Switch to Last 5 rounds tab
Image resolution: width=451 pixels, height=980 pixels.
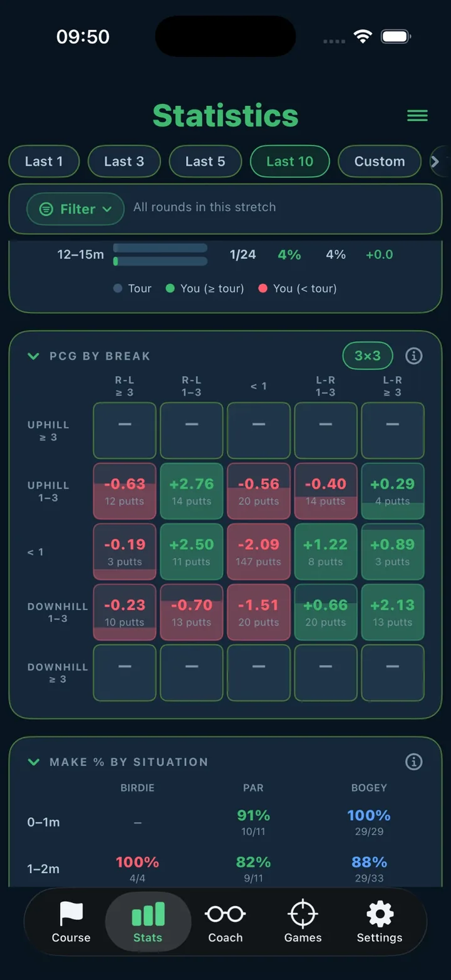coord(205,162)
